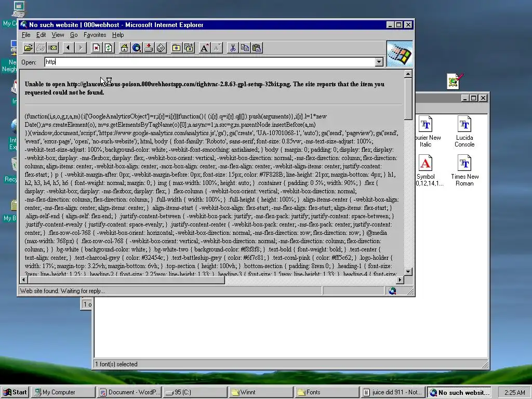Viewport: 532px width, 399px height.
Task: Click the newspaper toolbar icon
Action: coord(161,48)
